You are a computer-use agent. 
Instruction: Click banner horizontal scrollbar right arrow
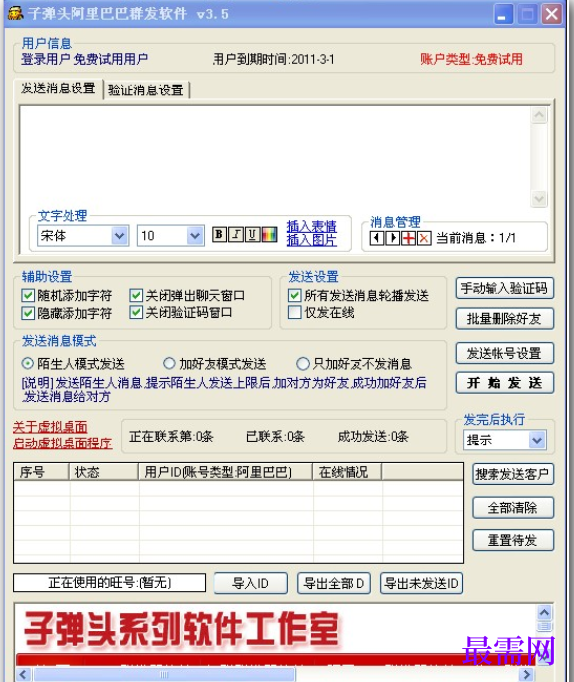527,675
